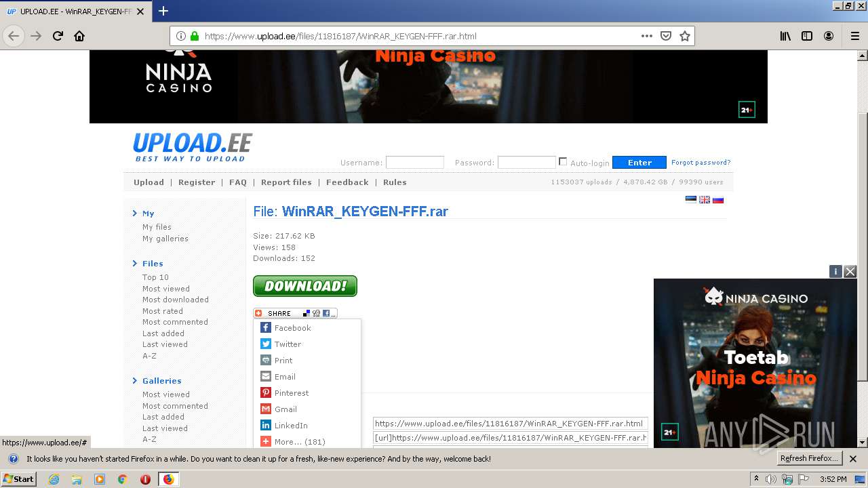Open the Report files menu item
Viewport: 868px width, 488px height.
pos(286,182)
